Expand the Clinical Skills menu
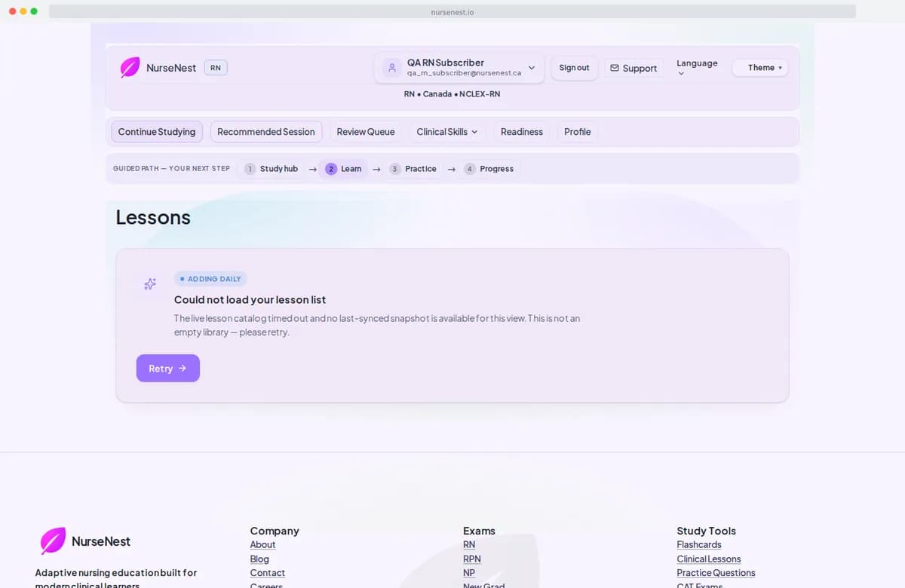 pyautogui.click(x=447, y=132)
